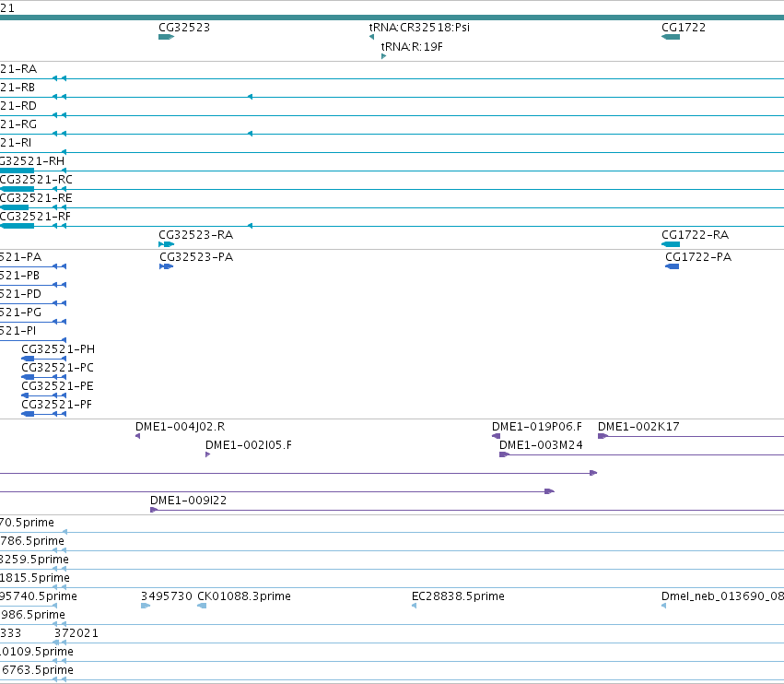
Task: Click the CG32521-RF transcript label
Action: pyautogui.click(x=35, y=217)
